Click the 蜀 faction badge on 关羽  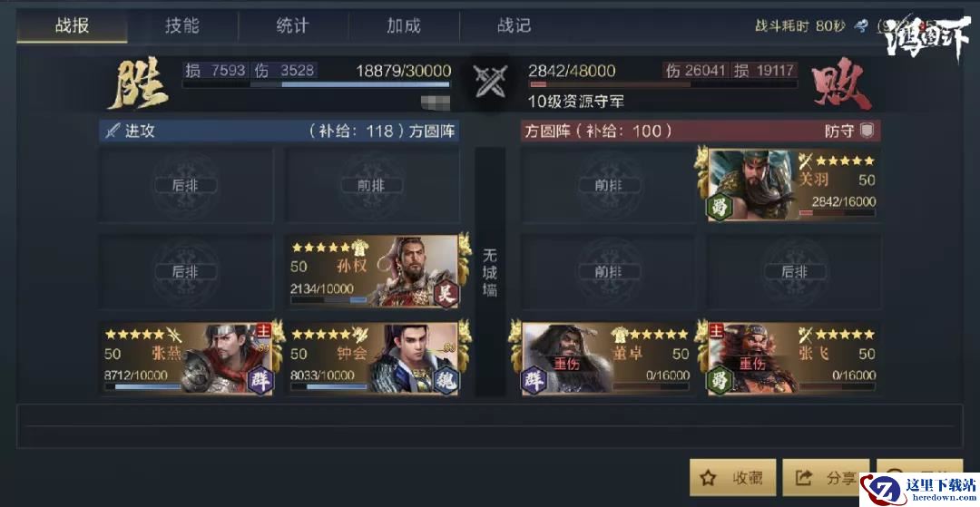pos(719,207)
